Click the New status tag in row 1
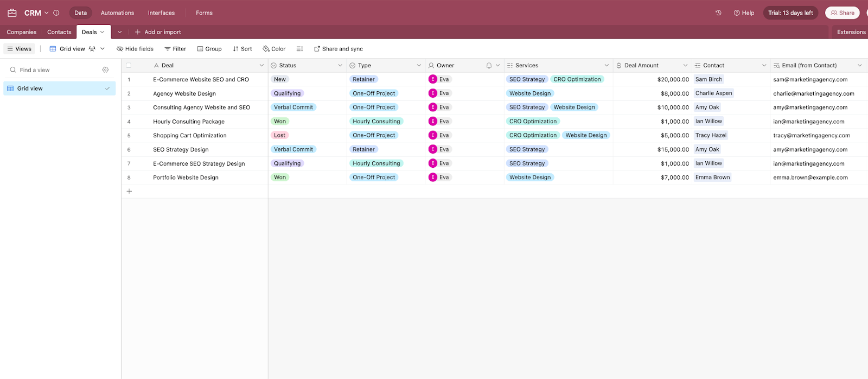This screenshot has width=868, height=379. pos(280,79)
